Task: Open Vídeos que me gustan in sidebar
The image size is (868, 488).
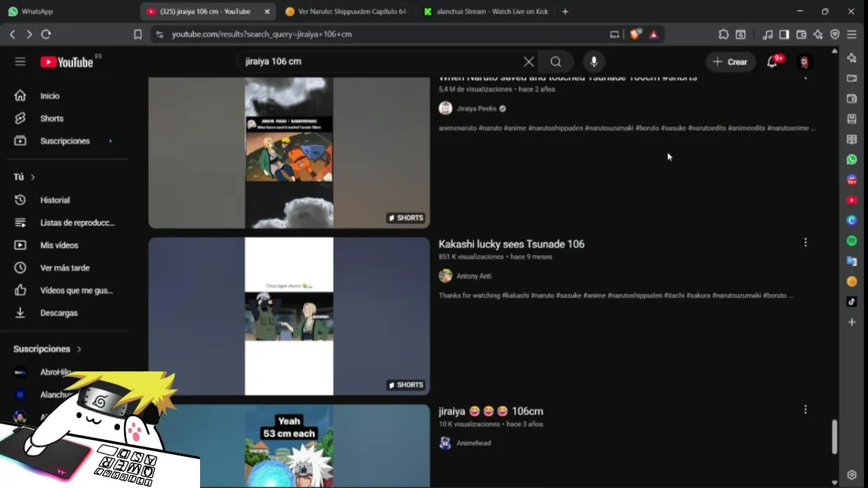Action: pos(68,290)
